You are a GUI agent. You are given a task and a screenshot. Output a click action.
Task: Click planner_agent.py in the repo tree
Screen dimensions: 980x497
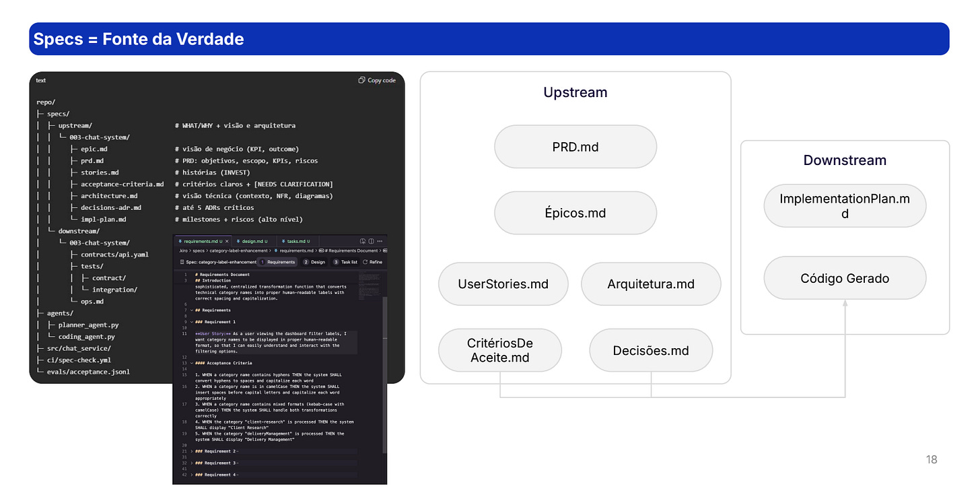[x=88, y=325]
